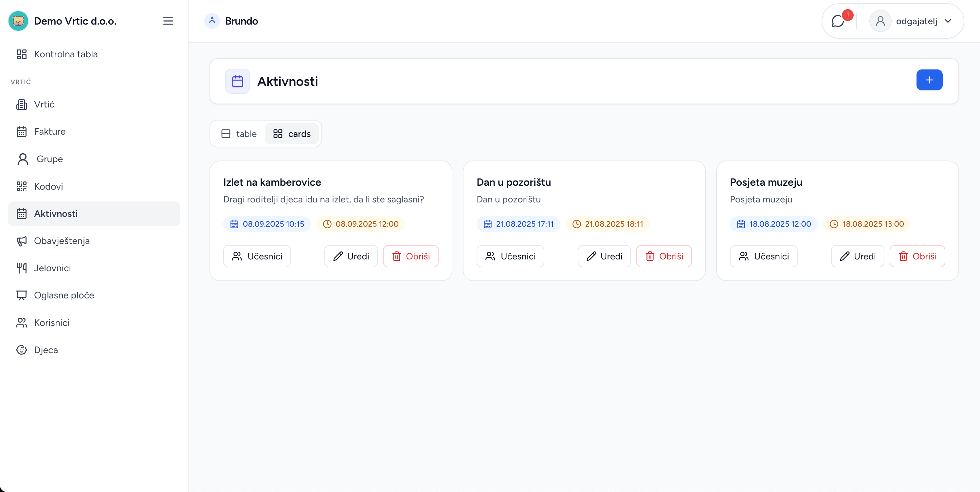
Task: Click end date 21.08.2025 18:11 badge
Action: 608,224
